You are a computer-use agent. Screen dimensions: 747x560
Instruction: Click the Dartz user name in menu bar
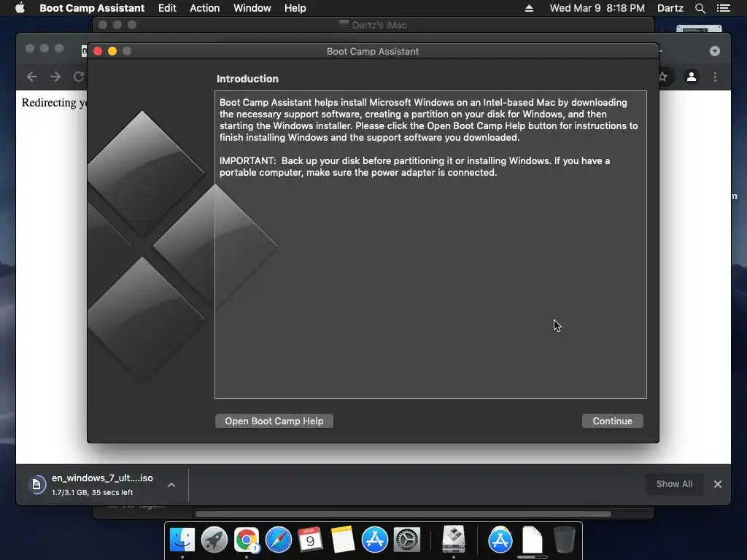[x=670, y=8]
